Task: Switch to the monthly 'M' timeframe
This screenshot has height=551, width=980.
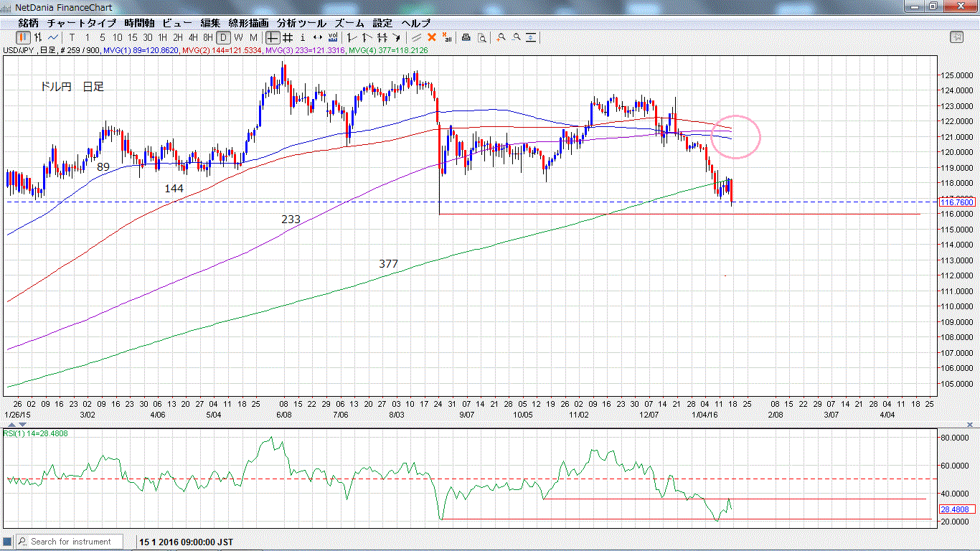Action: point(253,37)
